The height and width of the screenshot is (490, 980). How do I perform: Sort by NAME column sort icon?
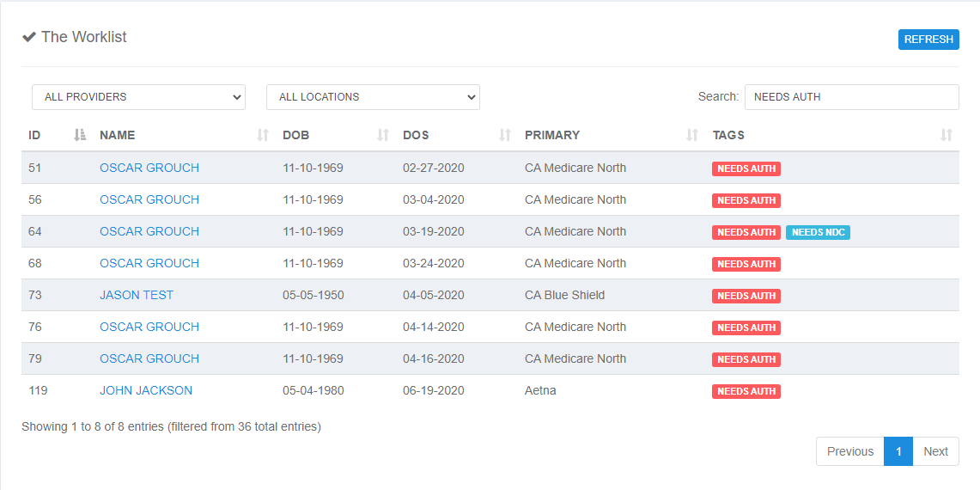click(263, 135)
